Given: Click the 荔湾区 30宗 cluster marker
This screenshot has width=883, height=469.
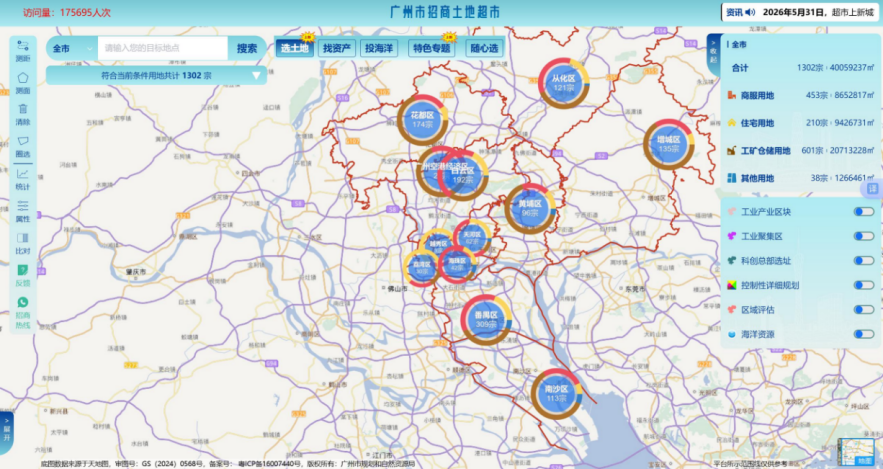Looking at the screenshot, I should 421,268.
